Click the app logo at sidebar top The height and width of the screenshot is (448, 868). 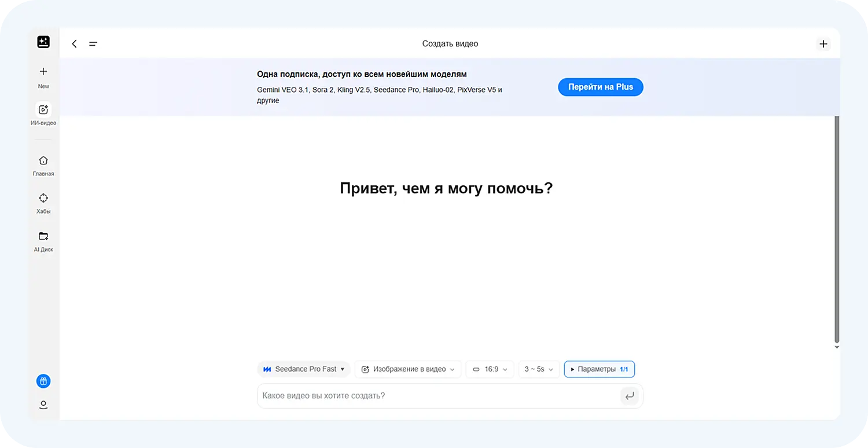click(x=43, y=42)
